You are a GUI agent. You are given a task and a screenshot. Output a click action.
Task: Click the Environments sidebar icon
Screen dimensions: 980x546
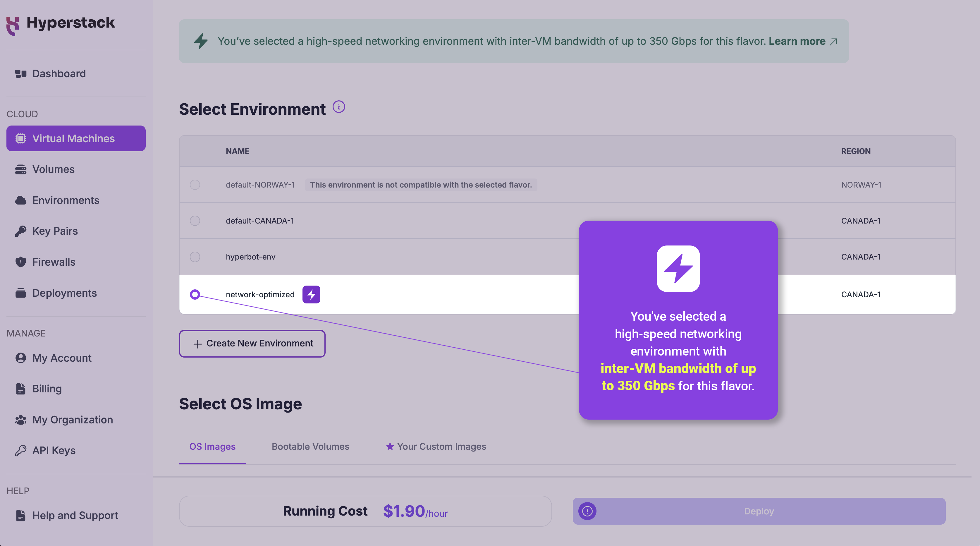[21, 200]
